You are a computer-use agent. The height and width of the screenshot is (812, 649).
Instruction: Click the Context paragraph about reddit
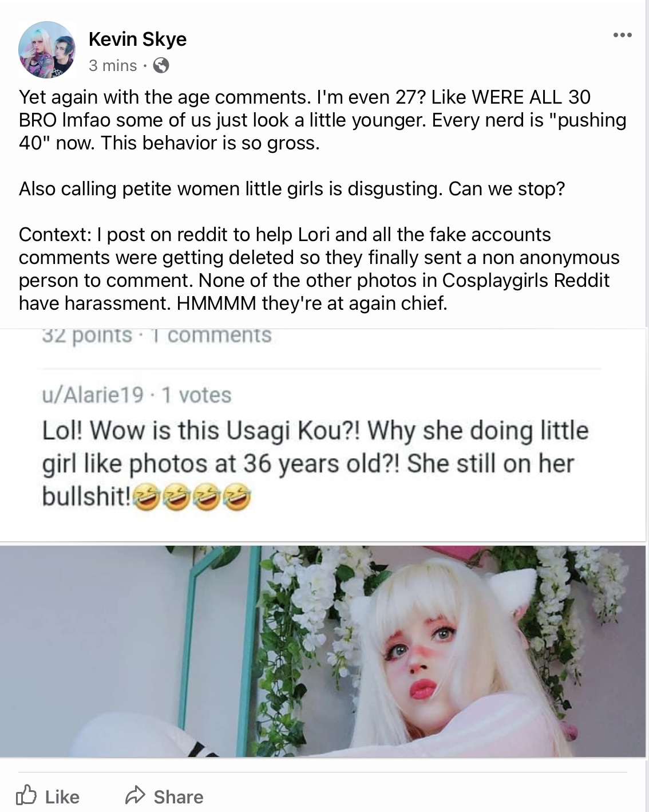pyautogui.click(x=319, y=269)
